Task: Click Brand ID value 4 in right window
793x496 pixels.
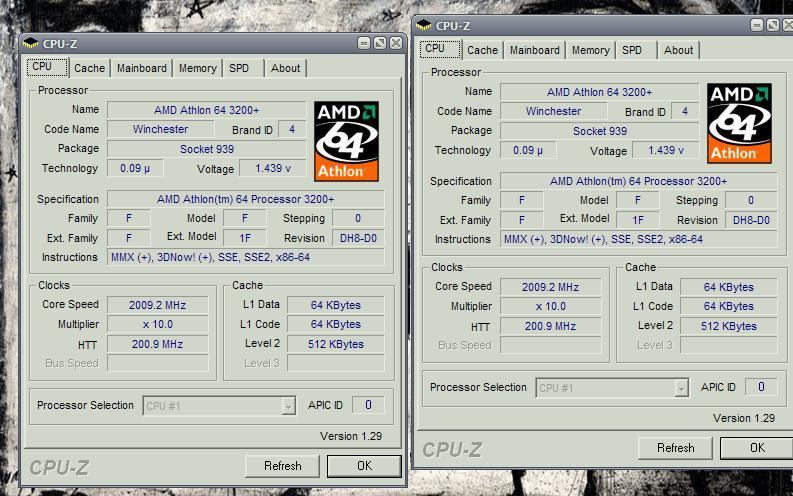Action: coord(685,111)
